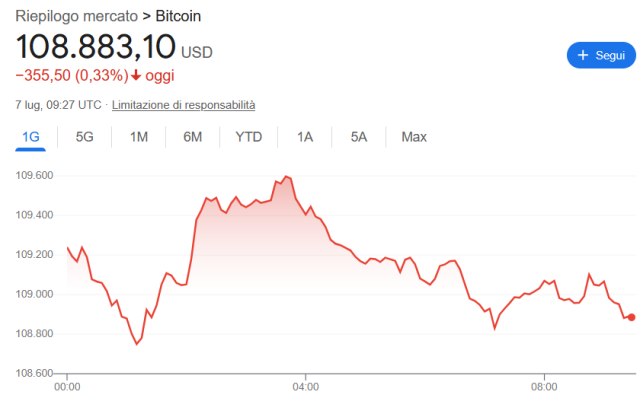This screenshot has height=398, width=640.
Task: Click the red endpoint dot on chart
Action: [631, 317]
